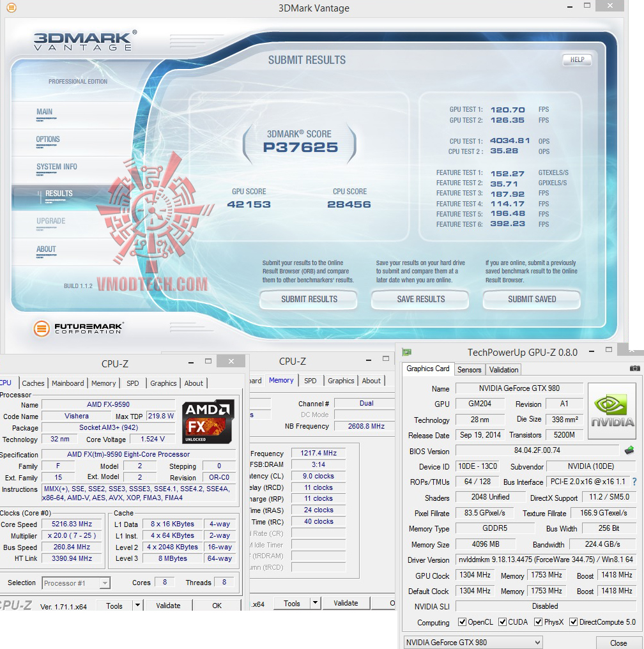Click the Memory Size 4096 MB field
The height and width of the screenshot is (649, 644).
[x=486, y=544]
